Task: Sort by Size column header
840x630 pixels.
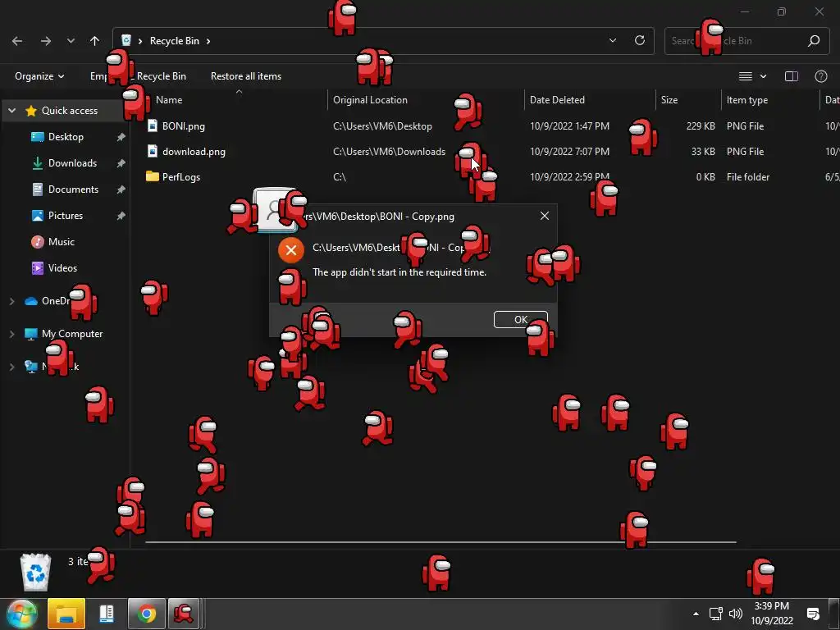Action: point(669,99)
